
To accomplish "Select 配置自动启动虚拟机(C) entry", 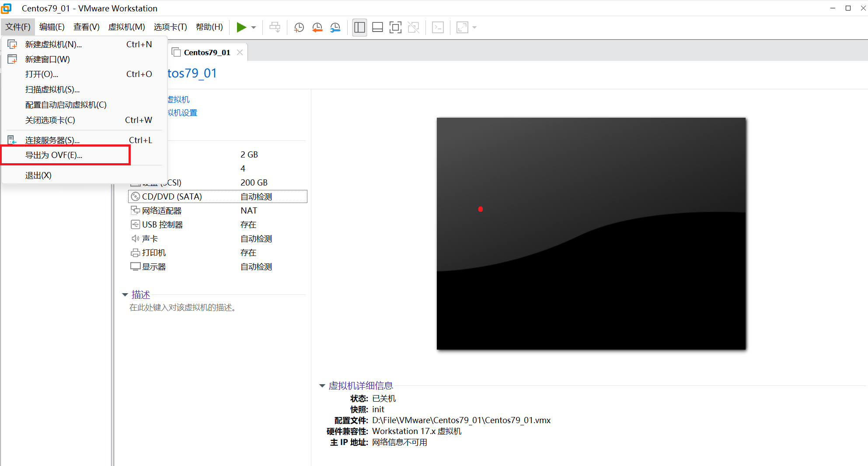I will point(84,105).
